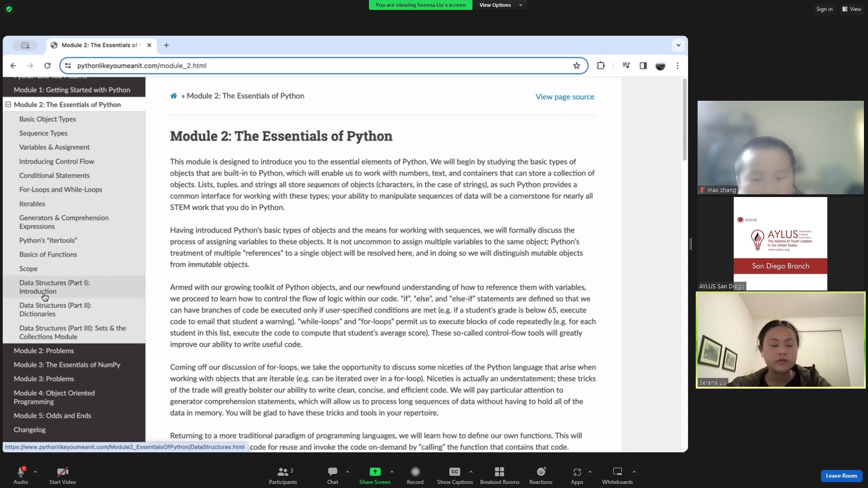This screenshot has width=868, height=488.
Task: Expand share screen options arrow
Action: pyautogui.click(x=392, y=472)
